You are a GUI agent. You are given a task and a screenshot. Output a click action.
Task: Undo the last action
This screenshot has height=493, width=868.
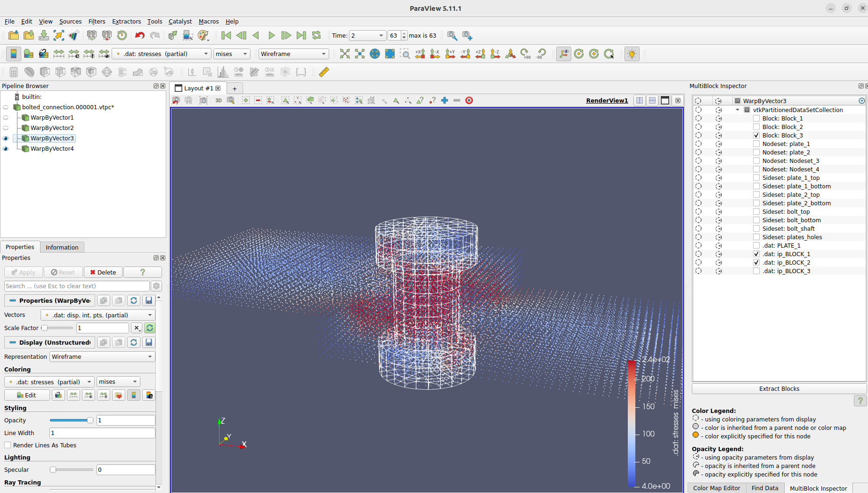[x=139, y=35]
